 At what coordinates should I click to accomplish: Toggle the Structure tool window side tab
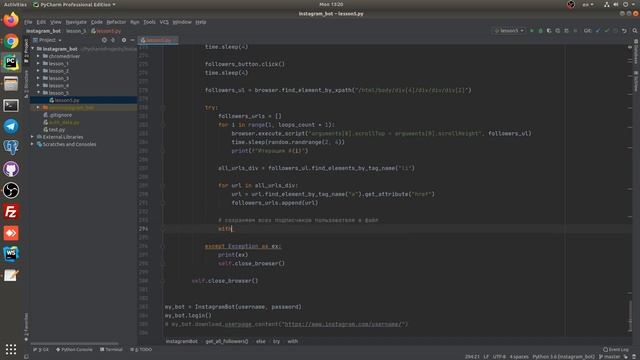point(26,84)
